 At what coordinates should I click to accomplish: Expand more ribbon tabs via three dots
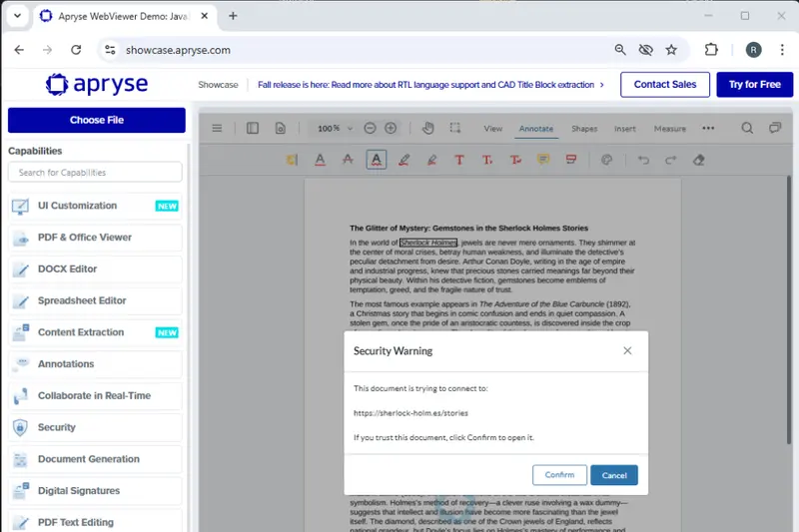[x=708, y=129]
